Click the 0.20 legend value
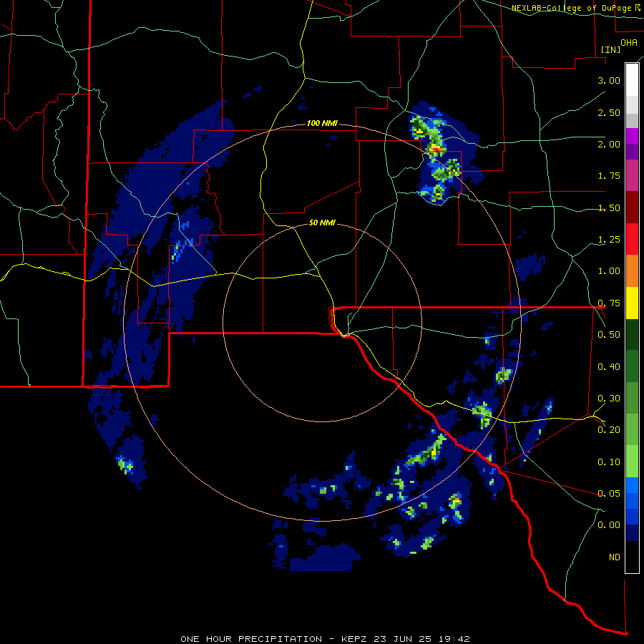This screenshot has width=644, height=644. 609,430
